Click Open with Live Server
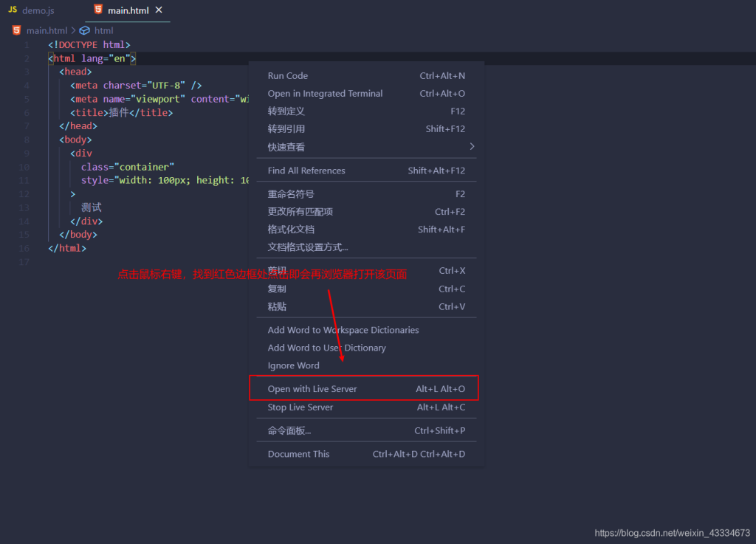The height and width of the screenshot is (544, 756). 366,389
